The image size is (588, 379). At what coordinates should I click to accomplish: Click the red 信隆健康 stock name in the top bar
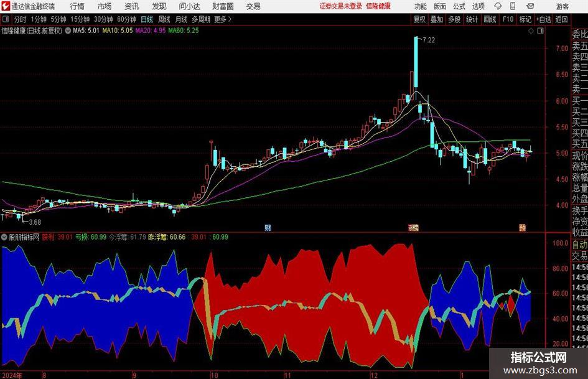click(x=378, y=6)
